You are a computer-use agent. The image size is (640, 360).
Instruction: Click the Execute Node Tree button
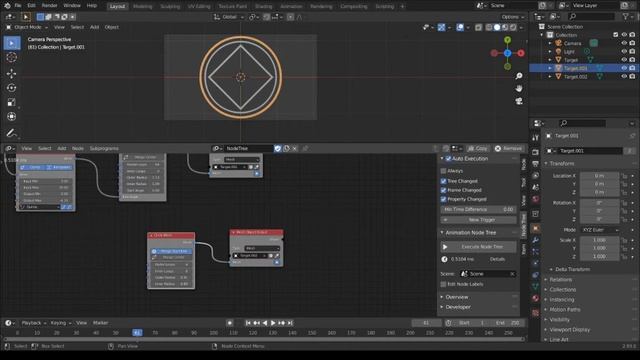click(x=478, y=247)
